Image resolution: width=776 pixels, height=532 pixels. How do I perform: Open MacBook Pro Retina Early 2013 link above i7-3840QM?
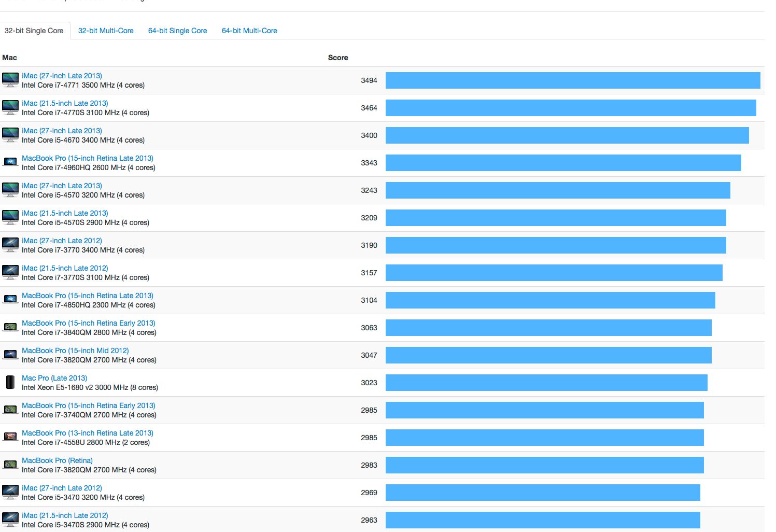tap(89, 323)
